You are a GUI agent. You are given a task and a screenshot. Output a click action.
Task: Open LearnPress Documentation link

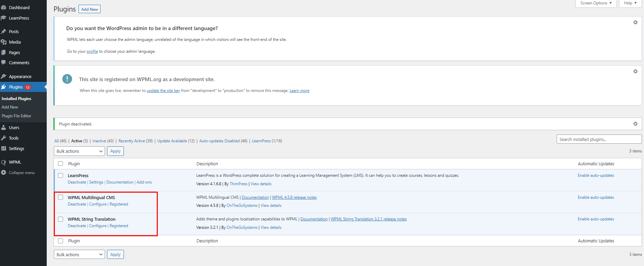click(x=120, y=182)
